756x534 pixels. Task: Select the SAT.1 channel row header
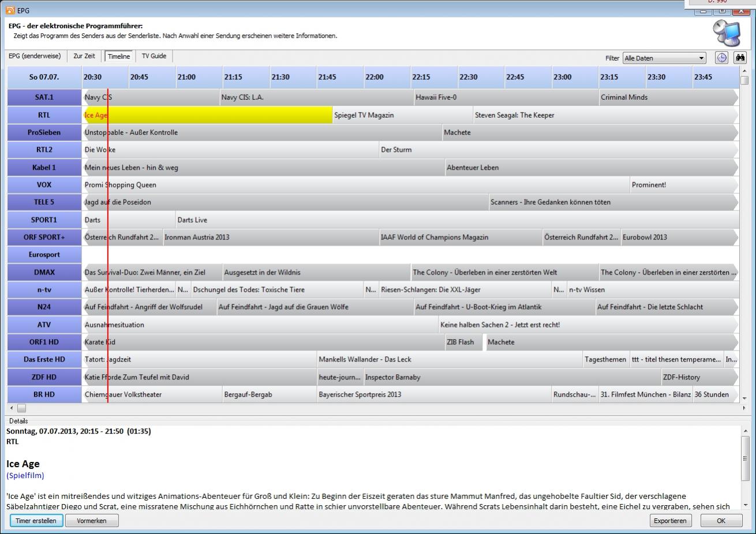[44, 97]
